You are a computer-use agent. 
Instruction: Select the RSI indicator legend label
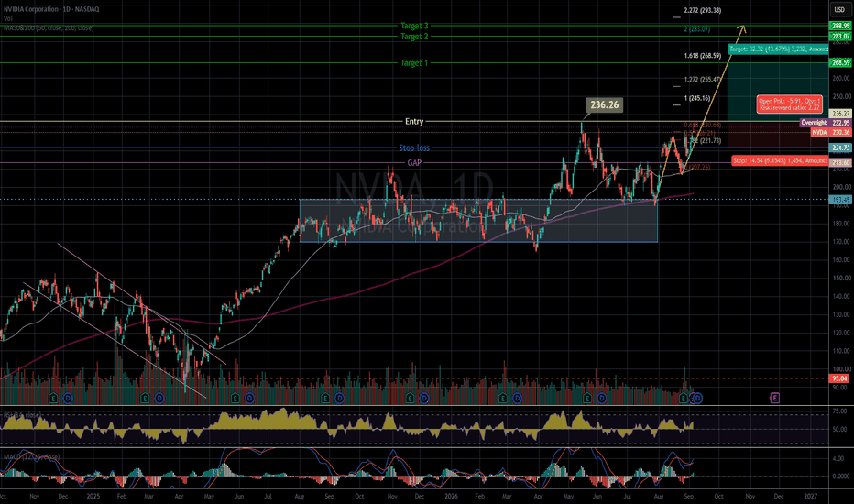(22, 415)
